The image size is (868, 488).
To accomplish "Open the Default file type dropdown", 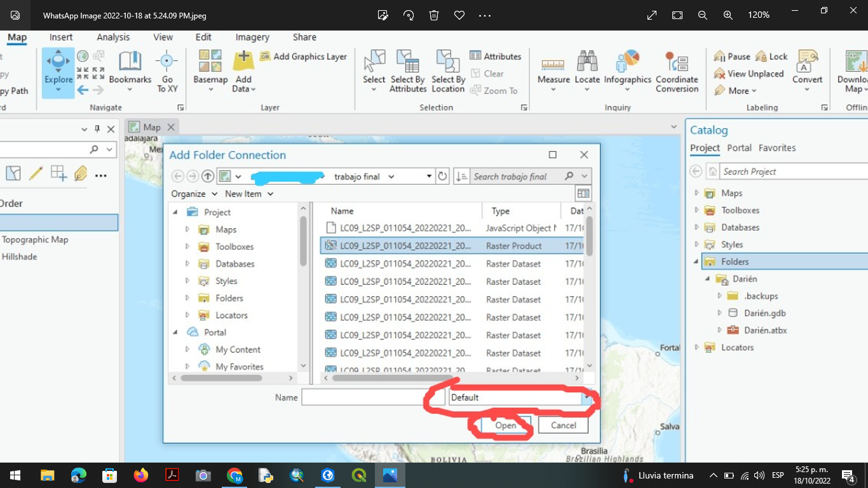I will coord(586,396).
